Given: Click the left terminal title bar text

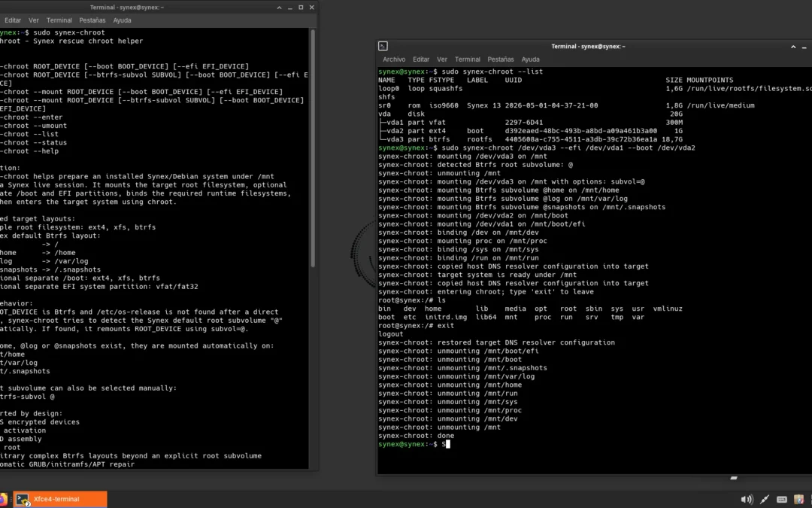Looking at the screenshot, I should [x=127, y=8].
